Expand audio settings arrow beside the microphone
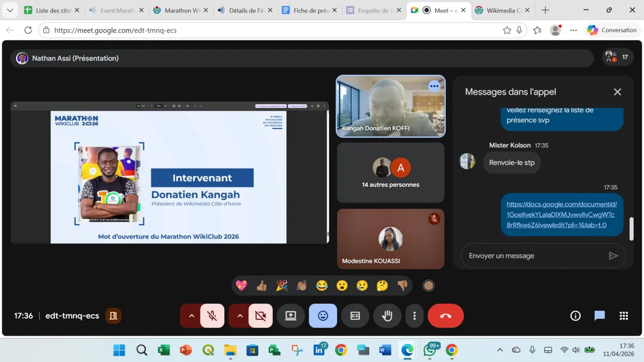The height and width of the screenshot is (362, 644). [191, 316]
